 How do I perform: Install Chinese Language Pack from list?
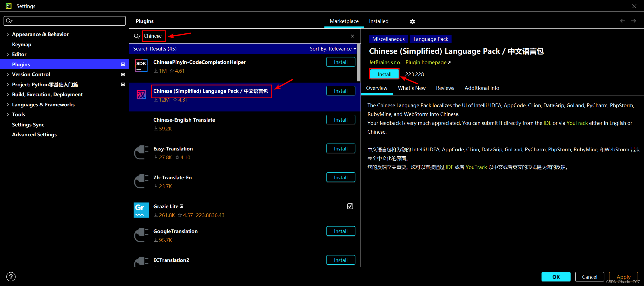[x=341, y=91]
